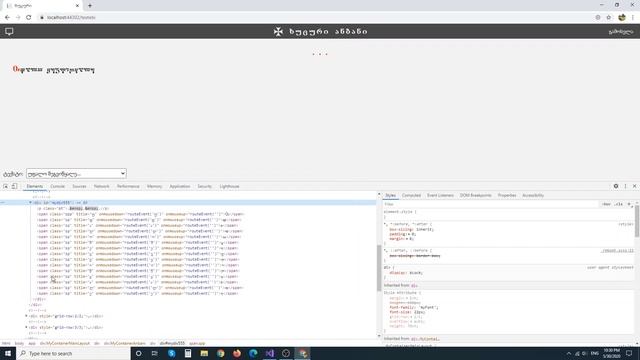Open the DOM Breakpoints sidebar tab
Screen dimensions: 640x360
click(476, 196)
